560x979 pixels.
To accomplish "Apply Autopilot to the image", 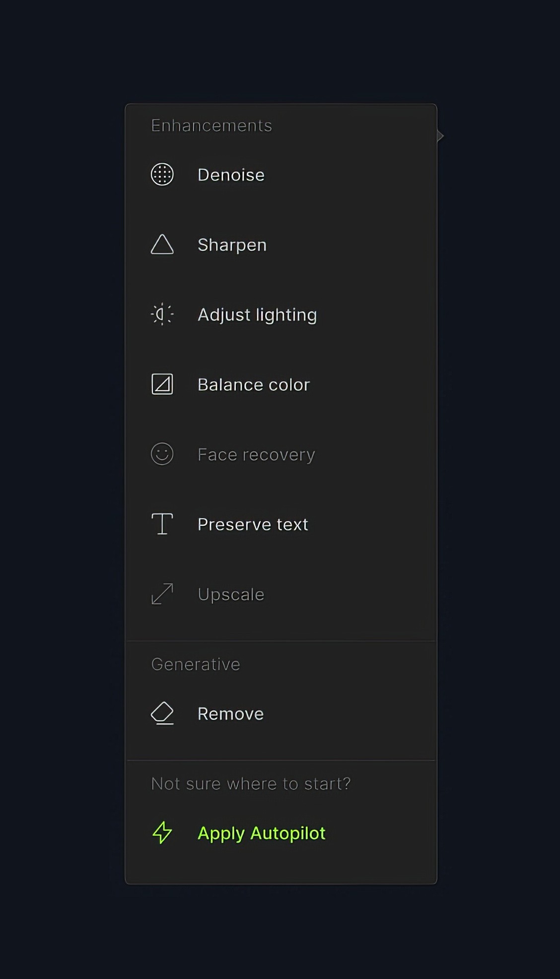I will pos(262,833).
